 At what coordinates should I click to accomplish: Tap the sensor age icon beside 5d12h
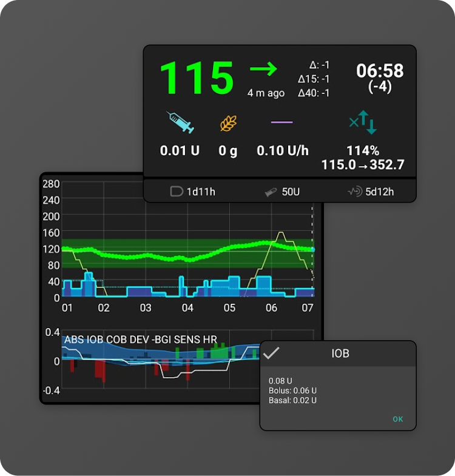(x=354, y=192)
